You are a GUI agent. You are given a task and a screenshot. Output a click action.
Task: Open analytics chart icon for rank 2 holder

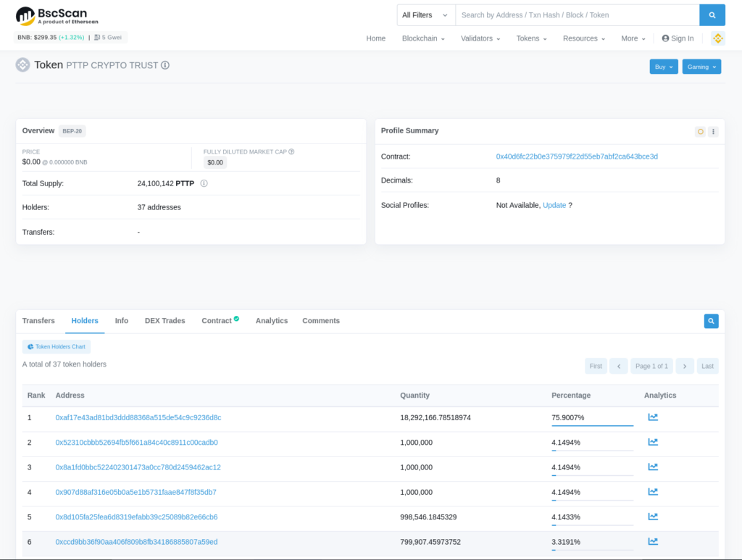[653, 442]
